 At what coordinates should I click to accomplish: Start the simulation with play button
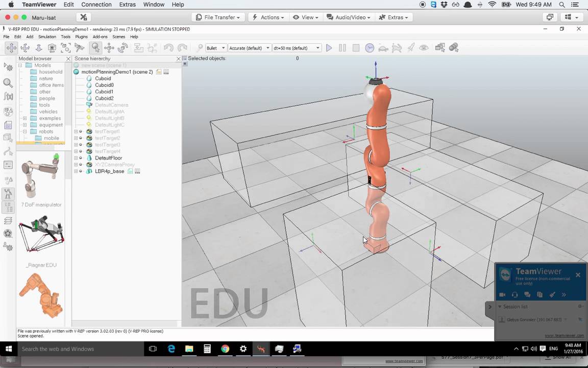pyautogui.click(x=329, y=48)
